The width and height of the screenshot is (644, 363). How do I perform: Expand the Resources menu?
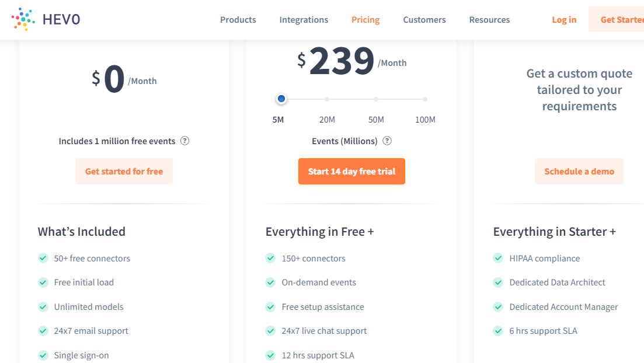489,20
